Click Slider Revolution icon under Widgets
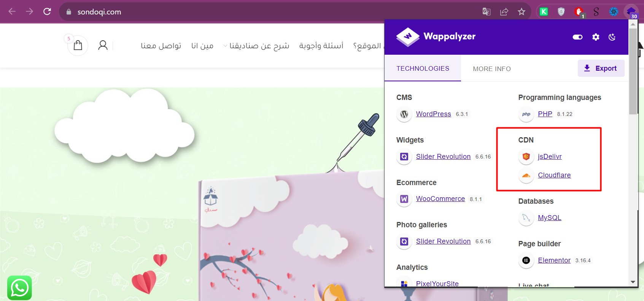The width and height of the screenshot is (644, 301). [404, 157]
